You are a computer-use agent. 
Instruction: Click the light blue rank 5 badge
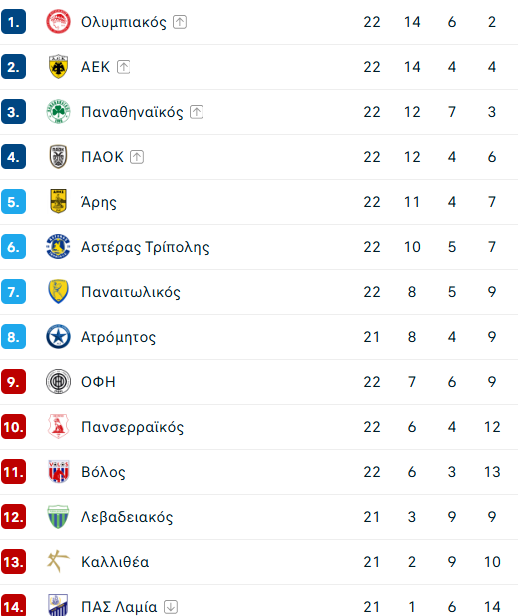click(x=13, y=202)
